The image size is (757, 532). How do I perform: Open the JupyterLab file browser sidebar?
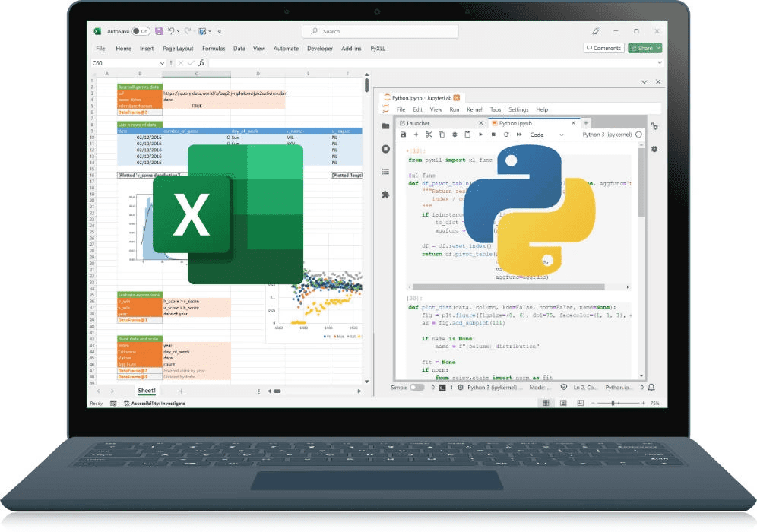(x=385, y=125)
